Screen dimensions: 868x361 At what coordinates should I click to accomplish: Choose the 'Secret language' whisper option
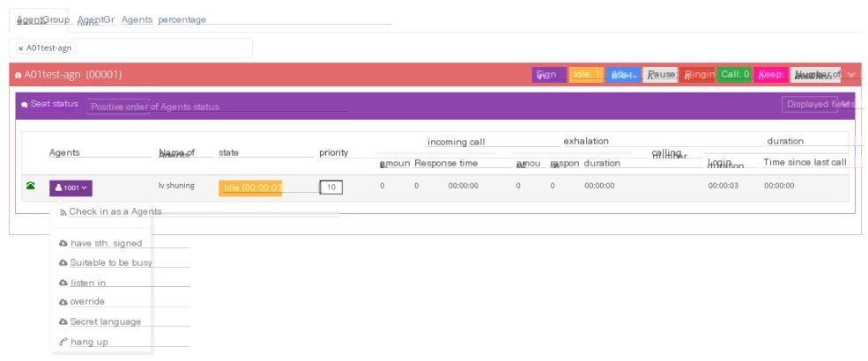pos(100,321)
